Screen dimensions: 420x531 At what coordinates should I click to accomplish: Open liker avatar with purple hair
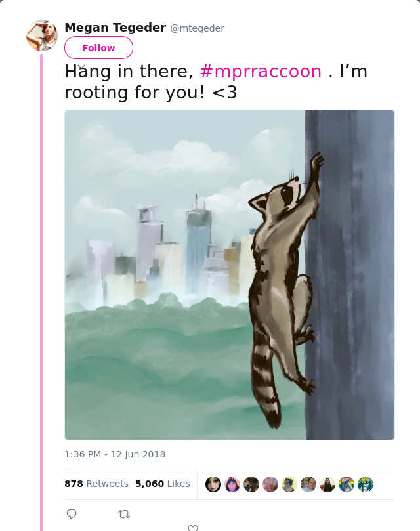point(232,484)
